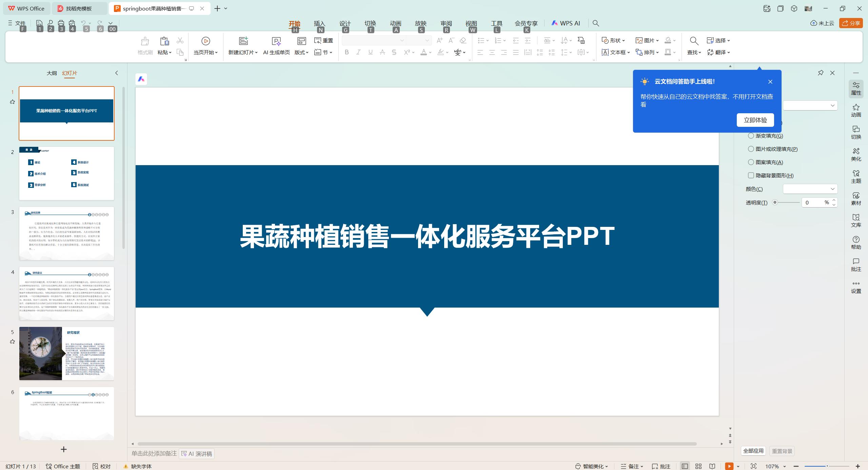Apply background to all slides with 全部应用
The height and width of the screenshot is (470, 868).
753,451
